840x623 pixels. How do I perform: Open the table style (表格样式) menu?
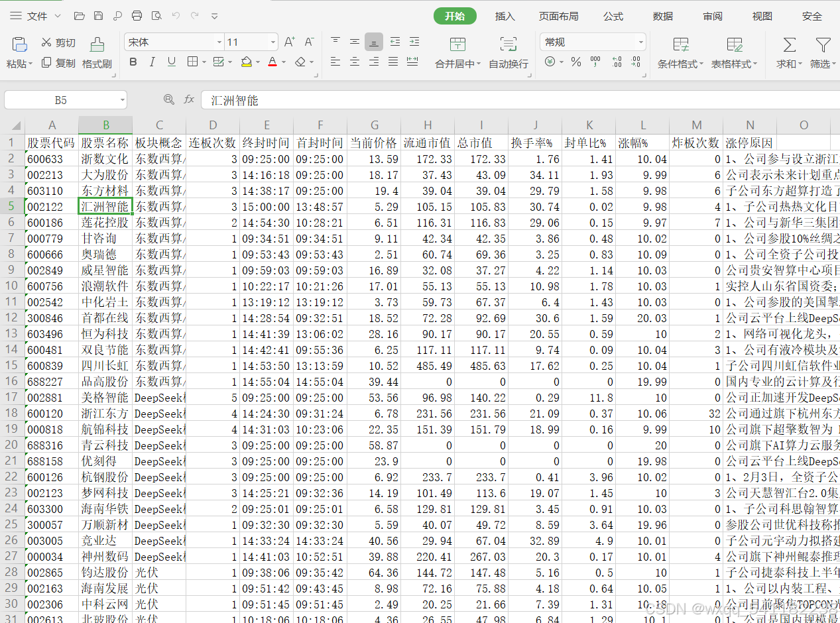[735, 53]
